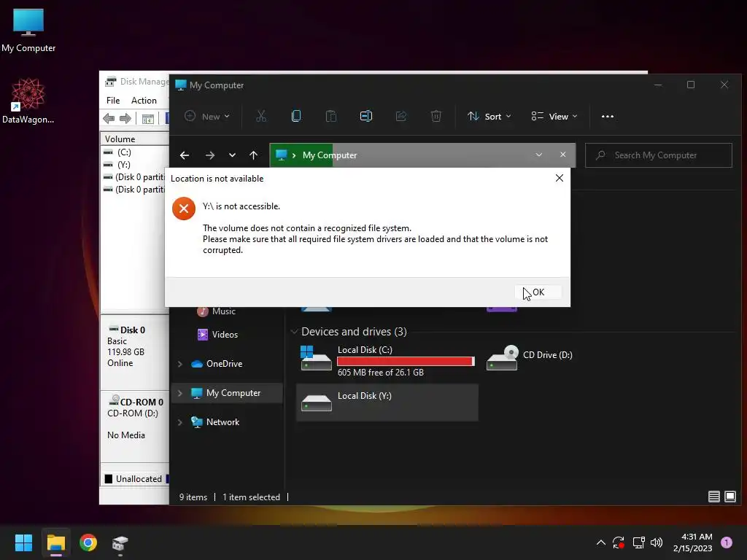Click the Volume column header
Screen dimensions: 747x560
tap(134, 139)
